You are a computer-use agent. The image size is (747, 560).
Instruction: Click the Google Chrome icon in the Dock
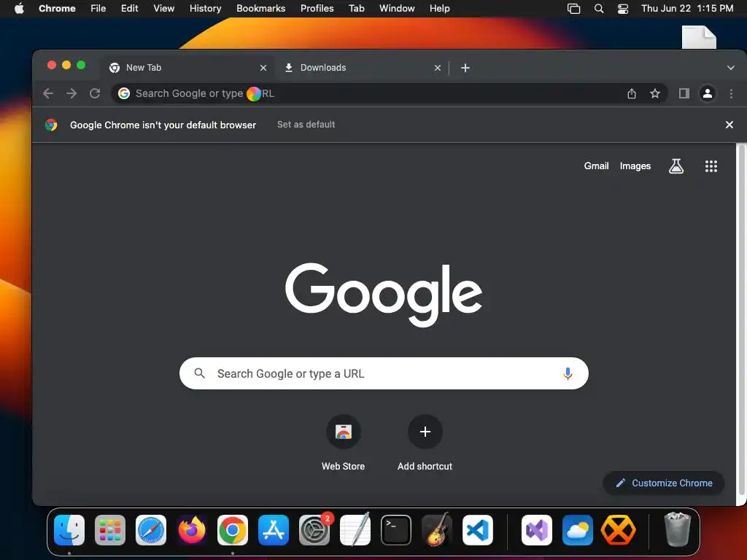[x=233, y=530]
